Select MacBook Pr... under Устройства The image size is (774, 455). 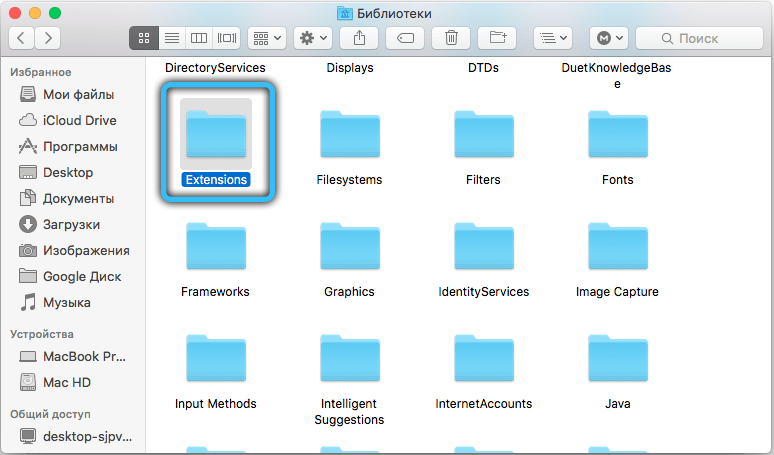point(73,356)
